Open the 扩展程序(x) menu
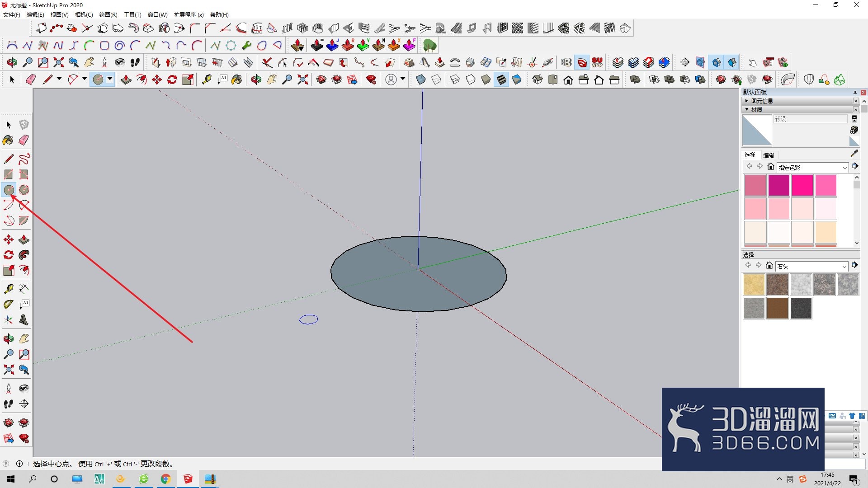This screenshot has height=488, width=868. (189, 14)
